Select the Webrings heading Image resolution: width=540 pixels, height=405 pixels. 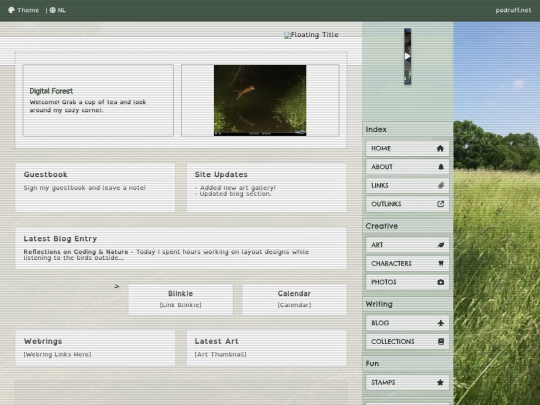click(43, 341)
